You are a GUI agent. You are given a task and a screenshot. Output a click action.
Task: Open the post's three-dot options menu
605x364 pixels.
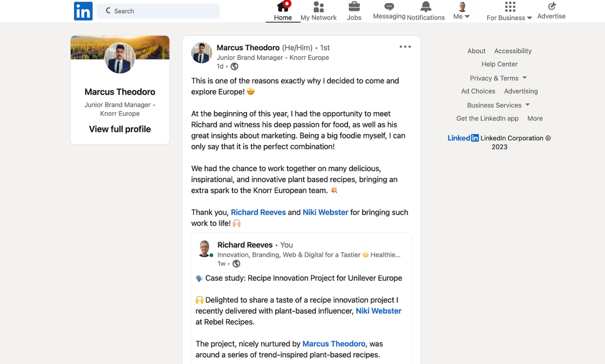point(405,47)
